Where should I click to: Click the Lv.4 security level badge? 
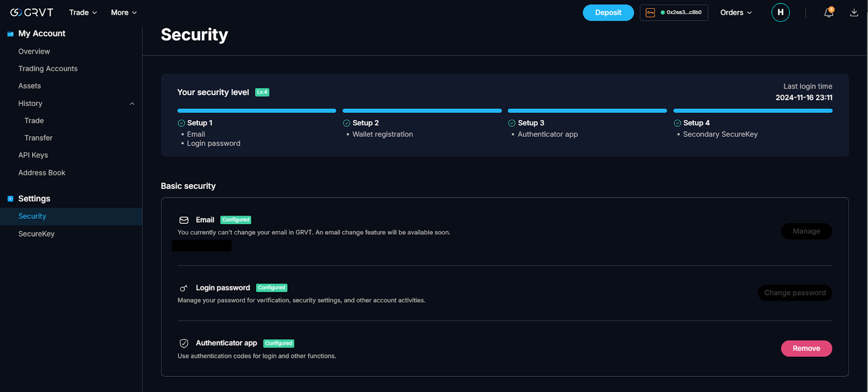click(x=262, y=92)
